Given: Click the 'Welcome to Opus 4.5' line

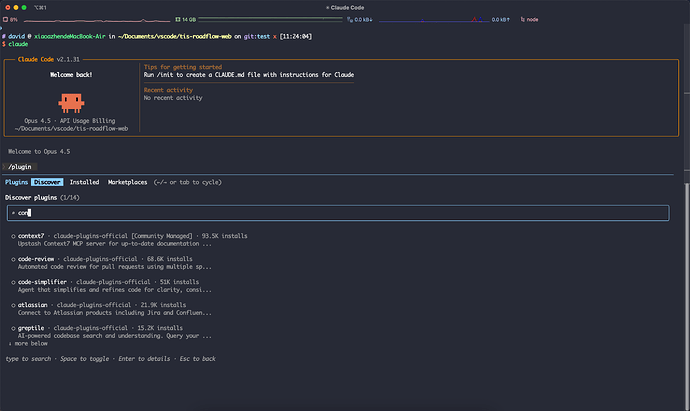Looking at the screenshot, I should click(39, 151).
